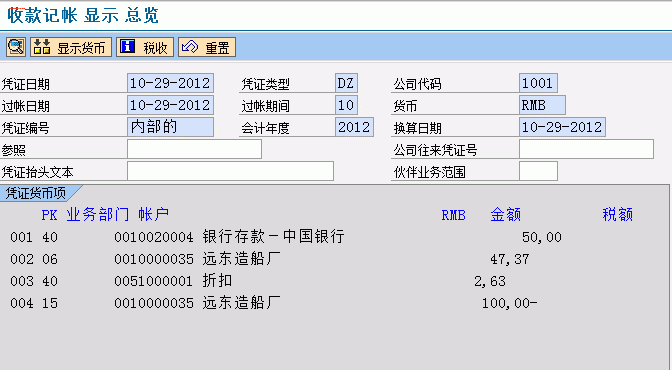Click the amount 47,37
The image size is (672, 370).
pyautogui.click(x=510, y=259)
